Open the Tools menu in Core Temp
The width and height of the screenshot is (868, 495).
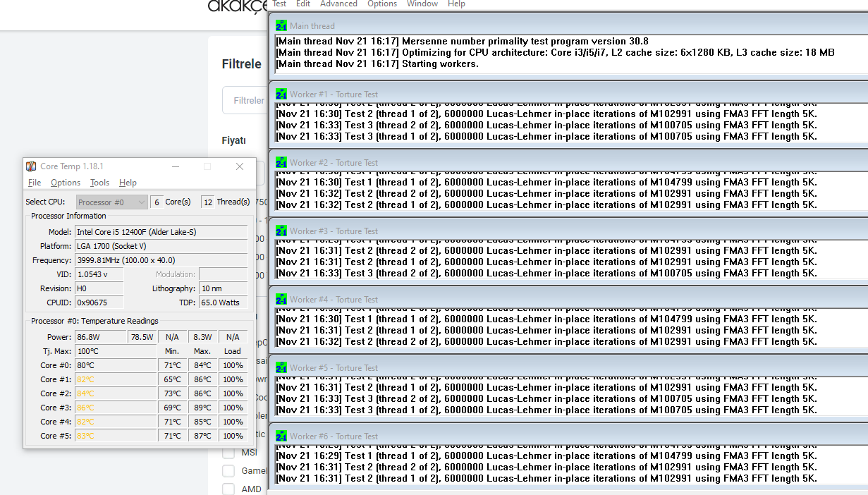99,183
